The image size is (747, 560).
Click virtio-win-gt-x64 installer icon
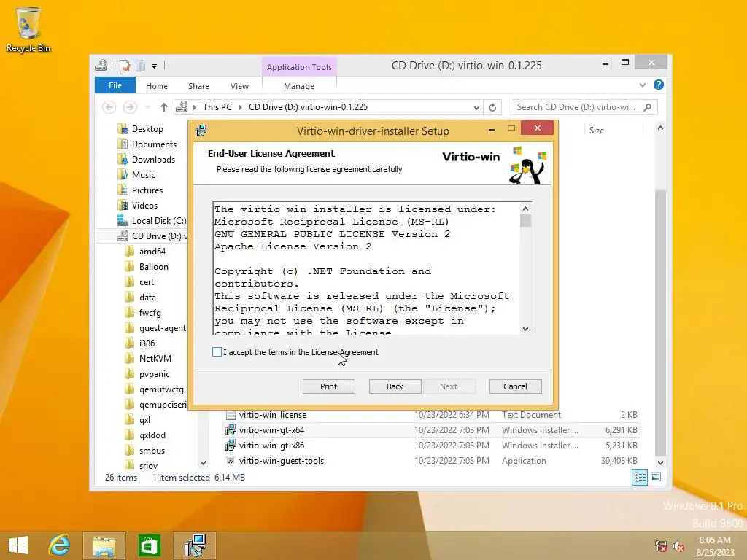(x=231, y=430)
